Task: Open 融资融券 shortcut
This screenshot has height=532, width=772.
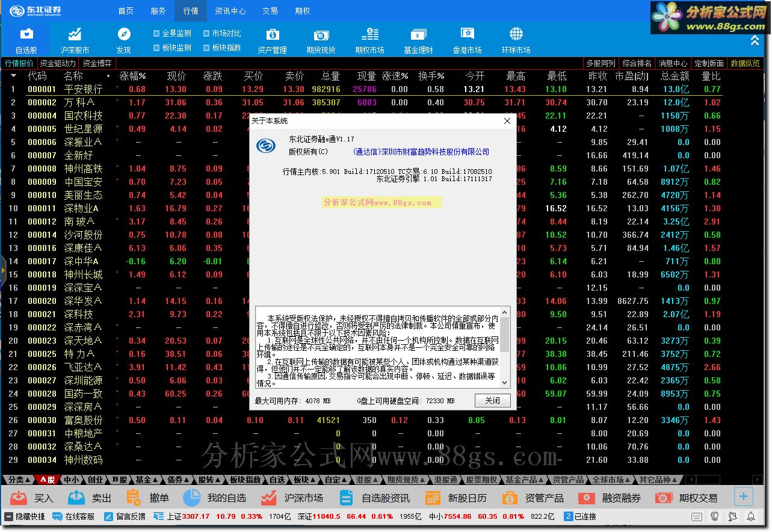Action: (x=610, y=498)
